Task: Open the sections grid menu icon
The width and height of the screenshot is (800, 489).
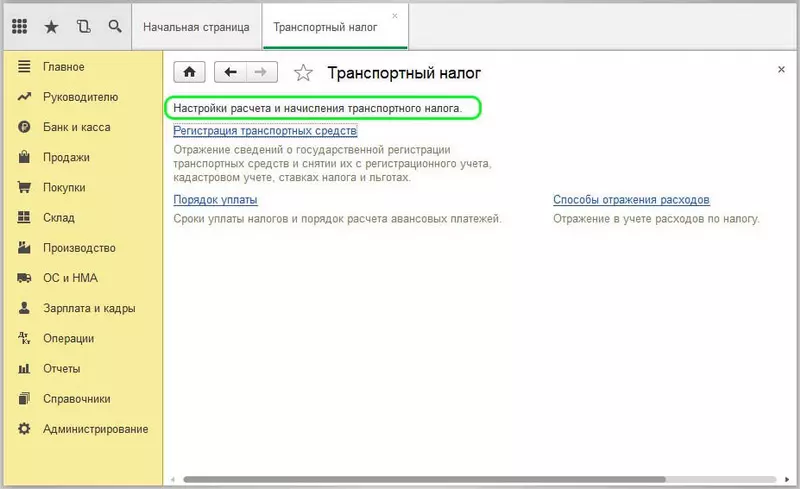Action: tap(19, 26)
